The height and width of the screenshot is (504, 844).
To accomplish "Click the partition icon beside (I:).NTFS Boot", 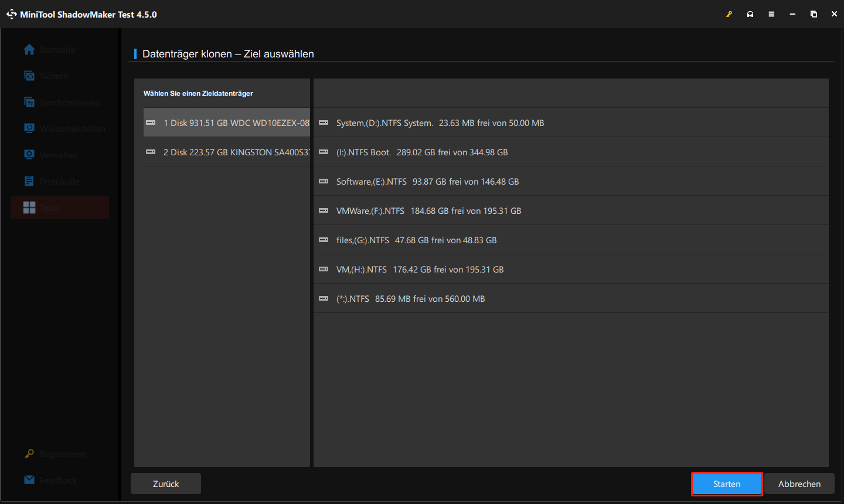I will point(324,152).
